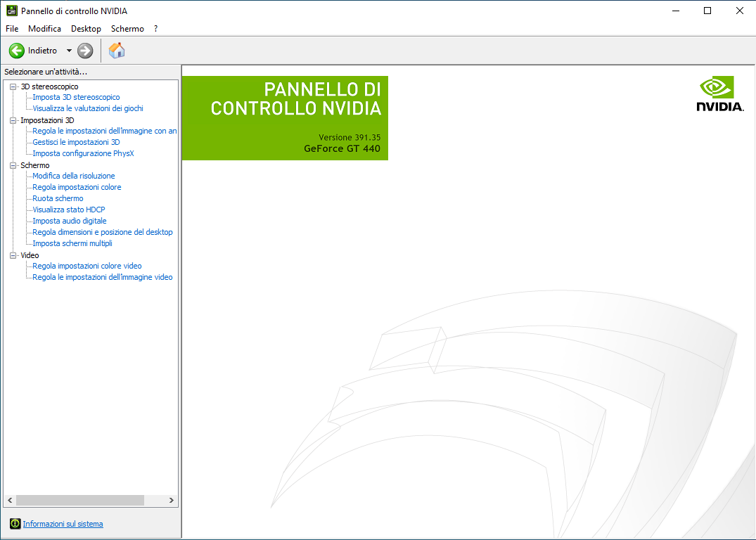Image resolution: width=756 pixels, height=540 pixels.
Task: Click the Indietro back button label
Action: point(42,51)
